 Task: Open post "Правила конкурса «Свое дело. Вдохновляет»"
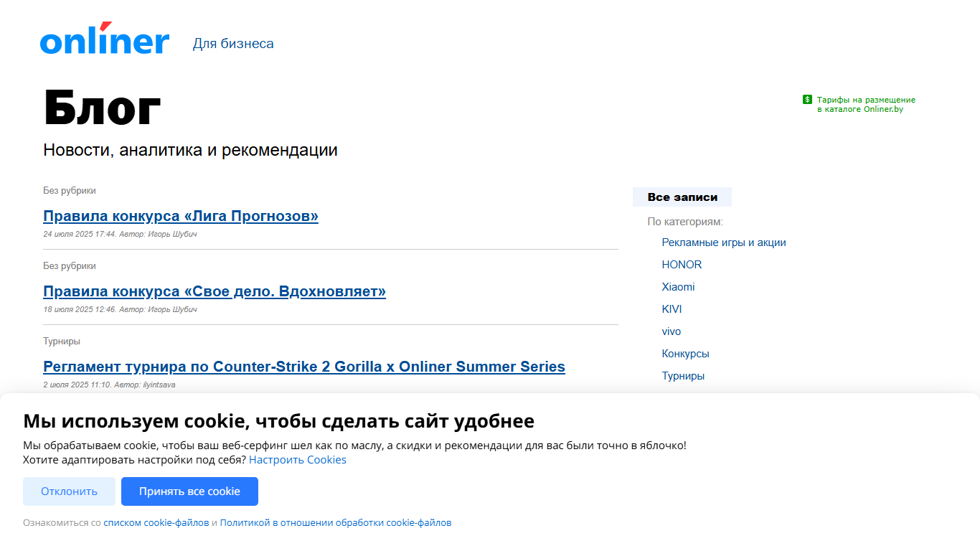(215, 291)
